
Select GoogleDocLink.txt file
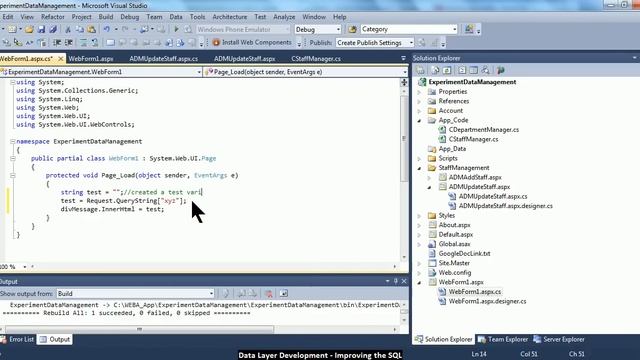(x=464, y=253)
